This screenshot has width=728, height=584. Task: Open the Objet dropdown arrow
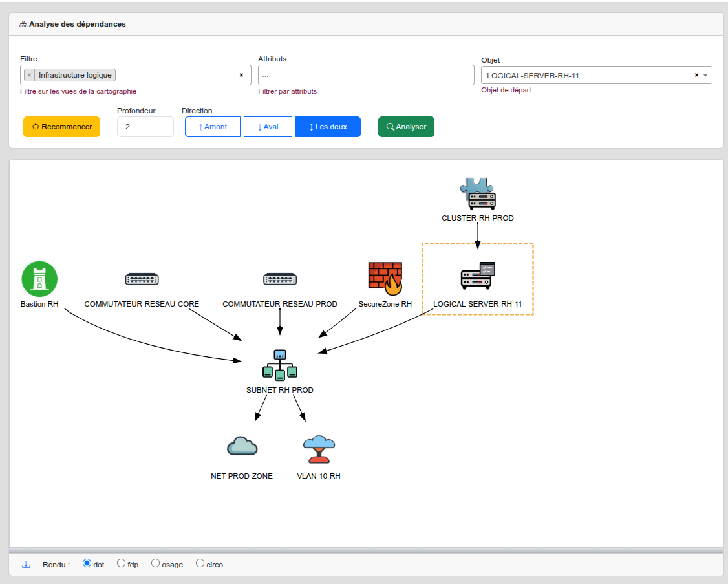(x=705, y=76)
